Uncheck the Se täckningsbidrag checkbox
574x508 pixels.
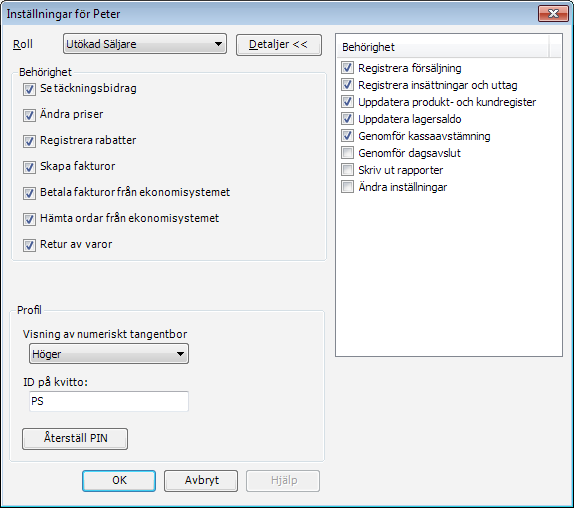pos(29,89)
